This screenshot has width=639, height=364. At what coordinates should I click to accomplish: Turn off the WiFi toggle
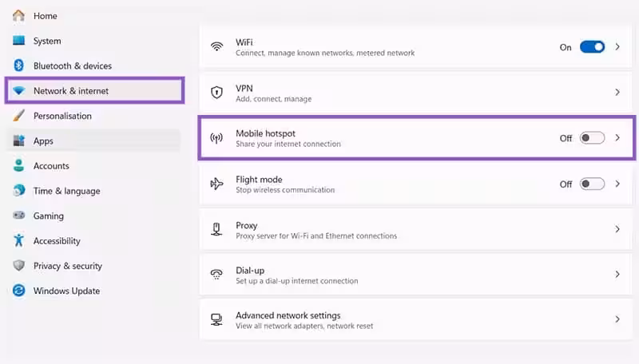pyautogui.click(x=592, y=47)
